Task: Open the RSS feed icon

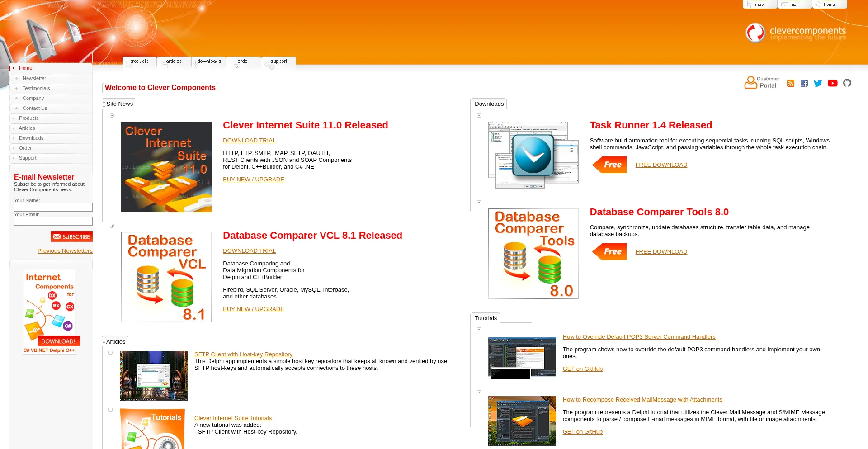Action: (790, 83)
